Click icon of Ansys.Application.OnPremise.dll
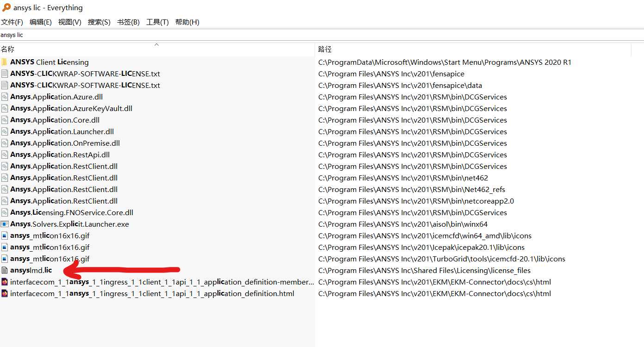 tap(5, 143)
